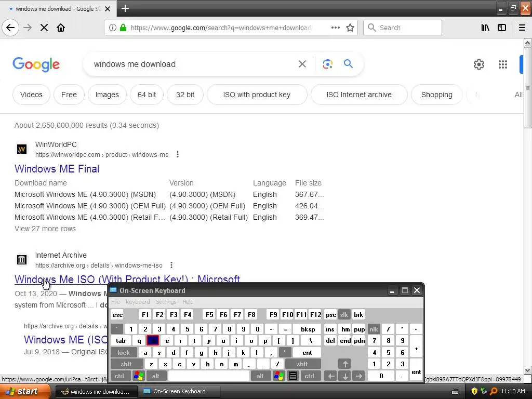Toggle the lock (caps lock) key
Viewport: 532px width, 399px height.
click(124, 353)
